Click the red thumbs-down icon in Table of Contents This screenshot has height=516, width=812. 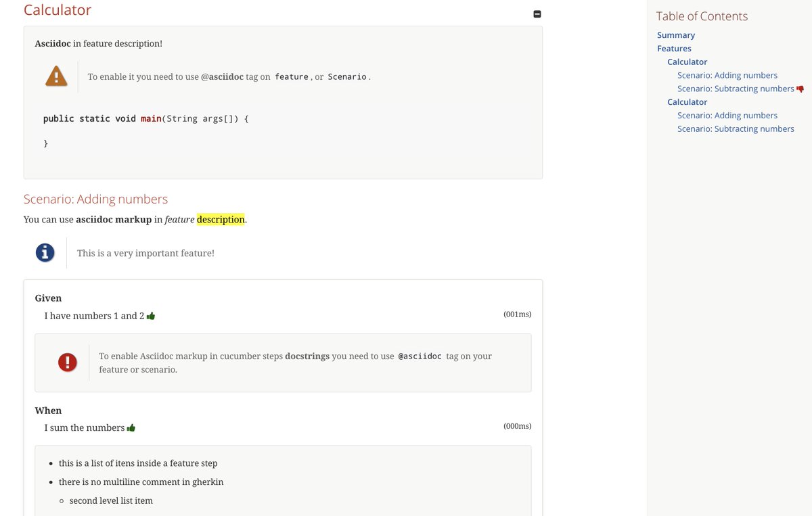pos(800,89)
